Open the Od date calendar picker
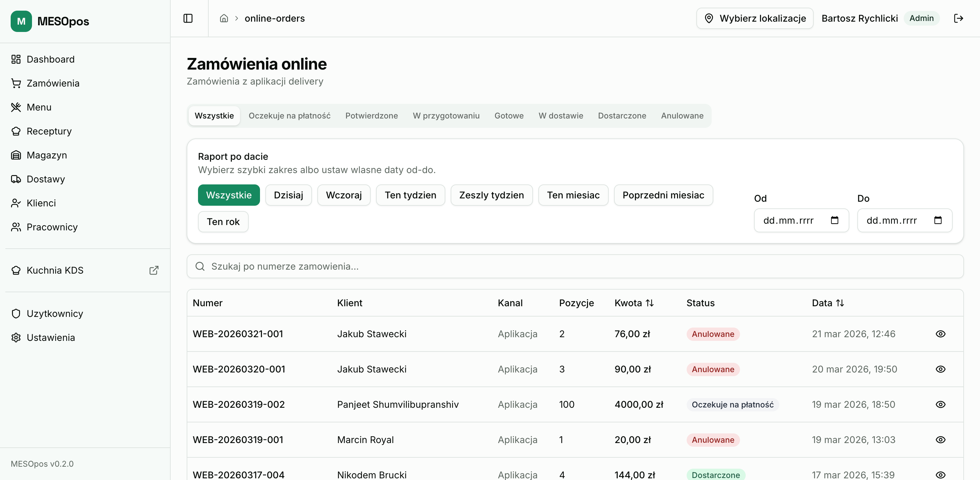 tap(834, 220)
